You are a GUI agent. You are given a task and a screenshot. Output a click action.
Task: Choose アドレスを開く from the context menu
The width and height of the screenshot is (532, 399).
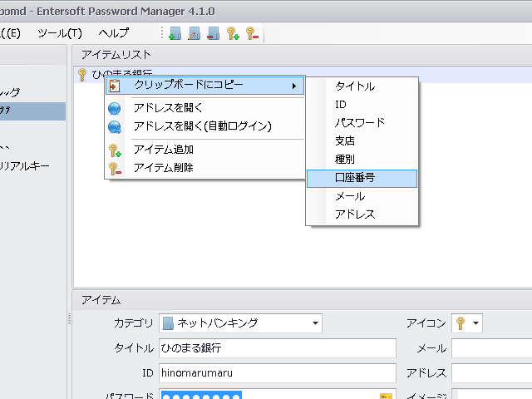(205, 108)
